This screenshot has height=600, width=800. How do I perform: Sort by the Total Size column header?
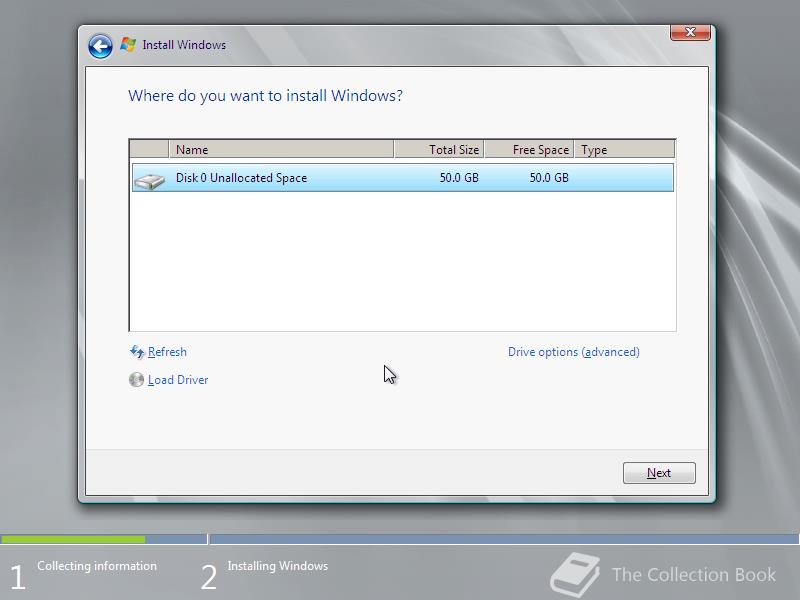(439, 149)
